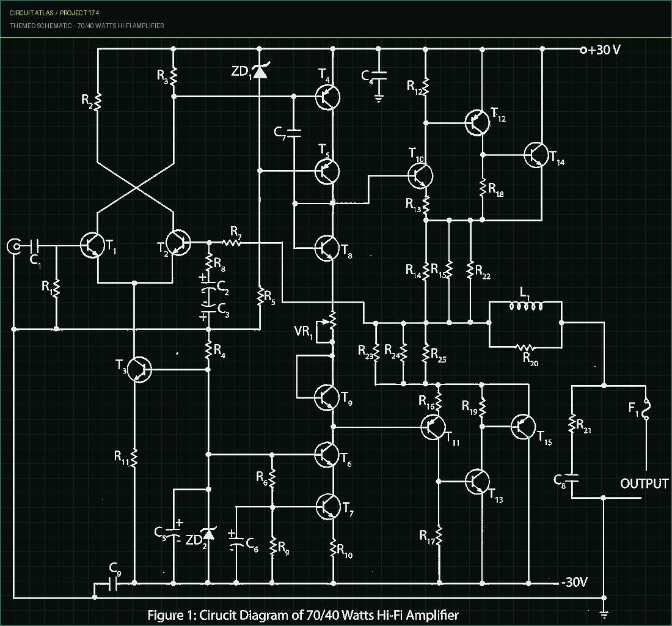Click resistor R18 symbol

[483, 188]
